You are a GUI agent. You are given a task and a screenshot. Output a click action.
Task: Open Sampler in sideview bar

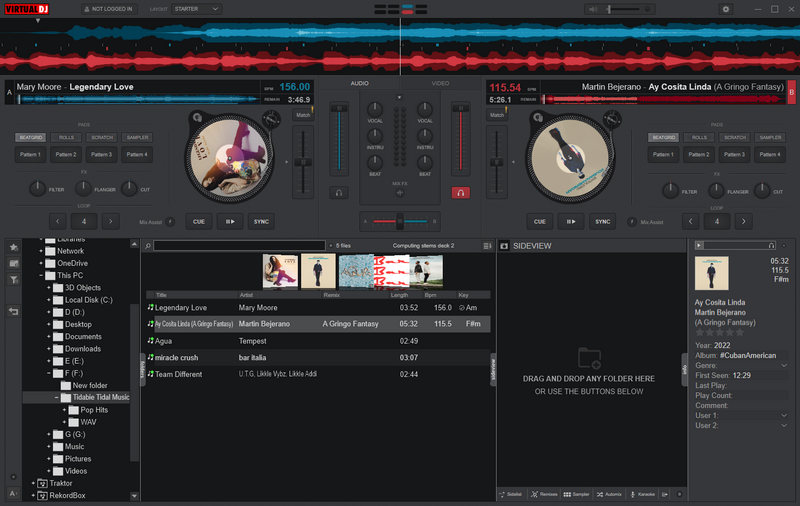[576, 494]
